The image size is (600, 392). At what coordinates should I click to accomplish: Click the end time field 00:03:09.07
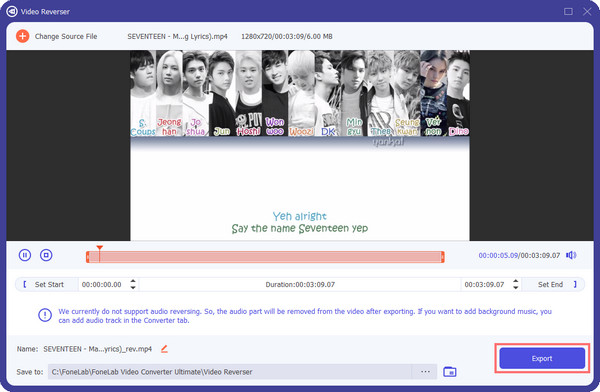(x=484, y=284)
